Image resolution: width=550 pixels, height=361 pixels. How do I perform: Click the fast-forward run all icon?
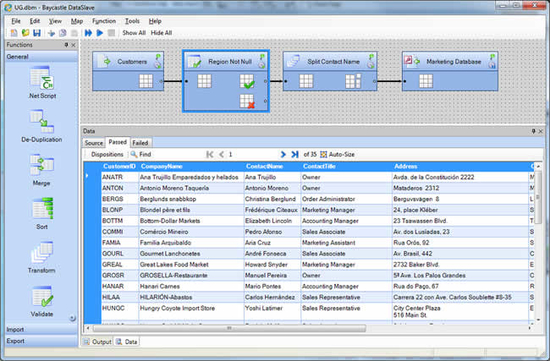click(x=88, y=33)
